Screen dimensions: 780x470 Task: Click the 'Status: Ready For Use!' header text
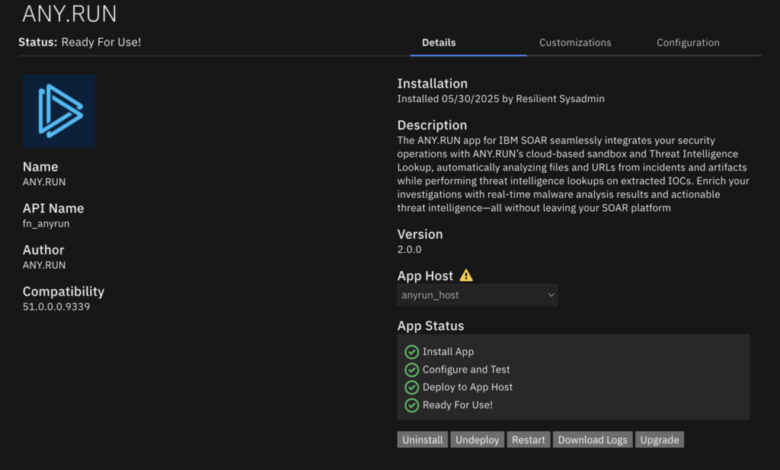tap(80, 42)
